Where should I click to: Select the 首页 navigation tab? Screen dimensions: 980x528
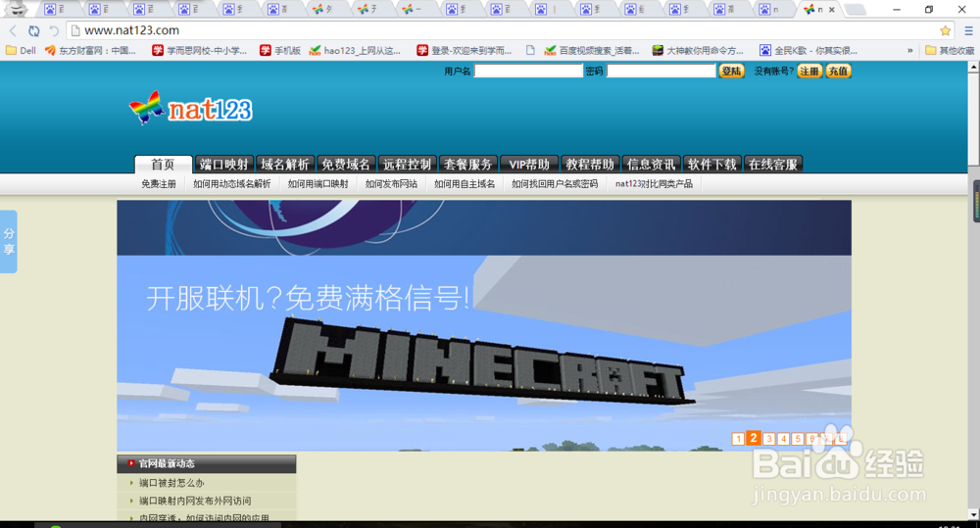163,165
